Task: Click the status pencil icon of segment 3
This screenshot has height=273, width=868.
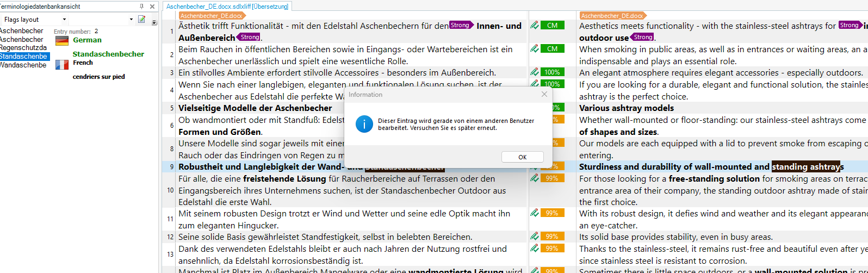Action: pyautogui.click(x=535, y=72)
